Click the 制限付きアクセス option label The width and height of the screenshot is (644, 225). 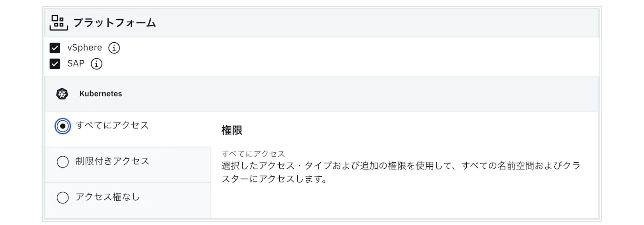coord(112,161)
